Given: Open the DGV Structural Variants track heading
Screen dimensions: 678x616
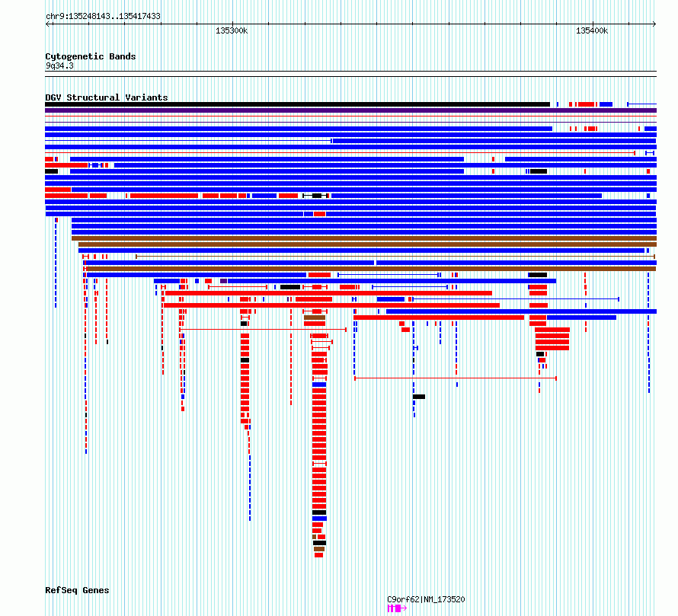Looking at the screenshot, I should point(107,97).
